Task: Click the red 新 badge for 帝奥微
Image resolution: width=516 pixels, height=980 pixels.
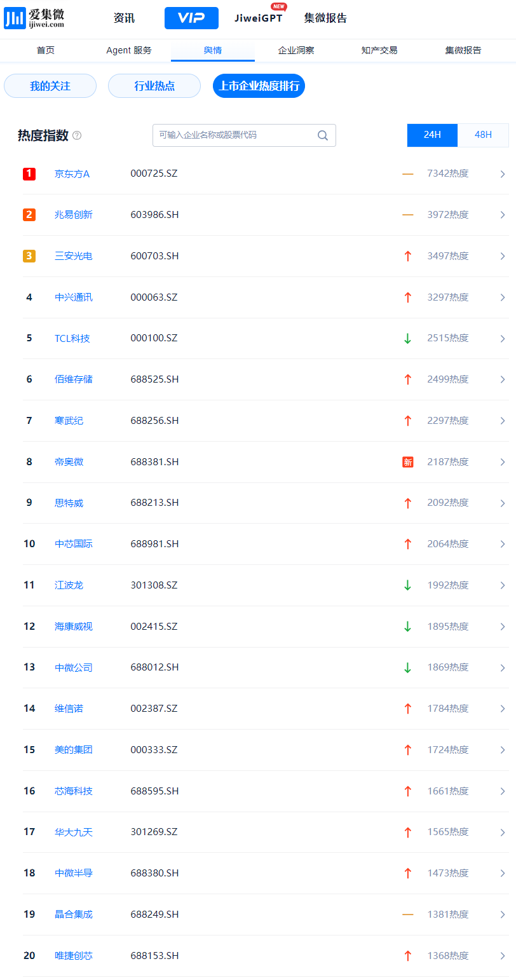Action: click(x=408, y=462)
